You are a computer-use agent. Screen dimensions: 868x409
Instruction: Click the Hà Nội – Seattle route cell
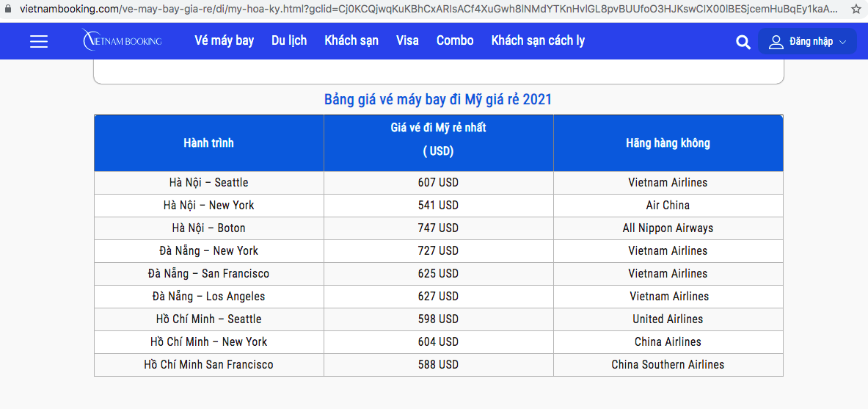[208, 182]
